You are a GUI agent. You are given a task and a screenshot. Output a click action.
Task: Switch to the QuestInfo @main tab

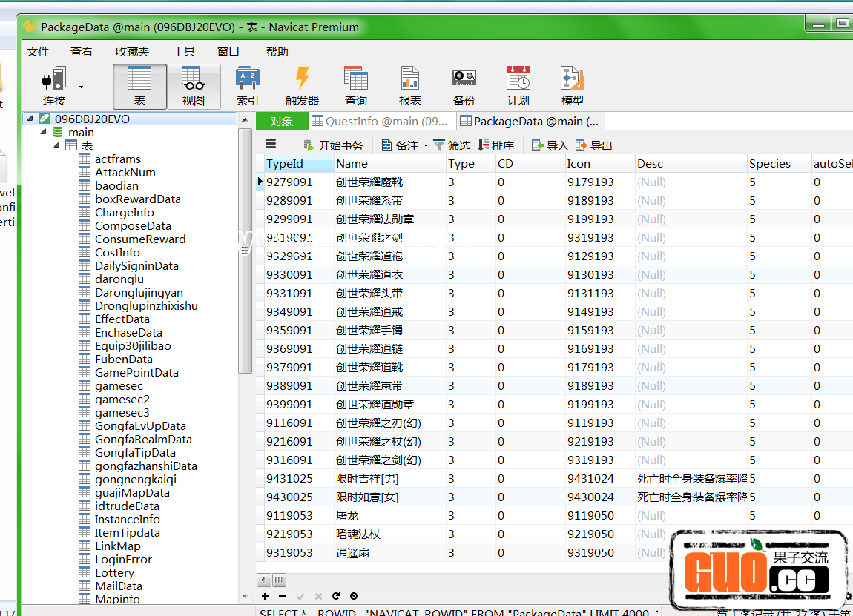(x=379, y=121)
